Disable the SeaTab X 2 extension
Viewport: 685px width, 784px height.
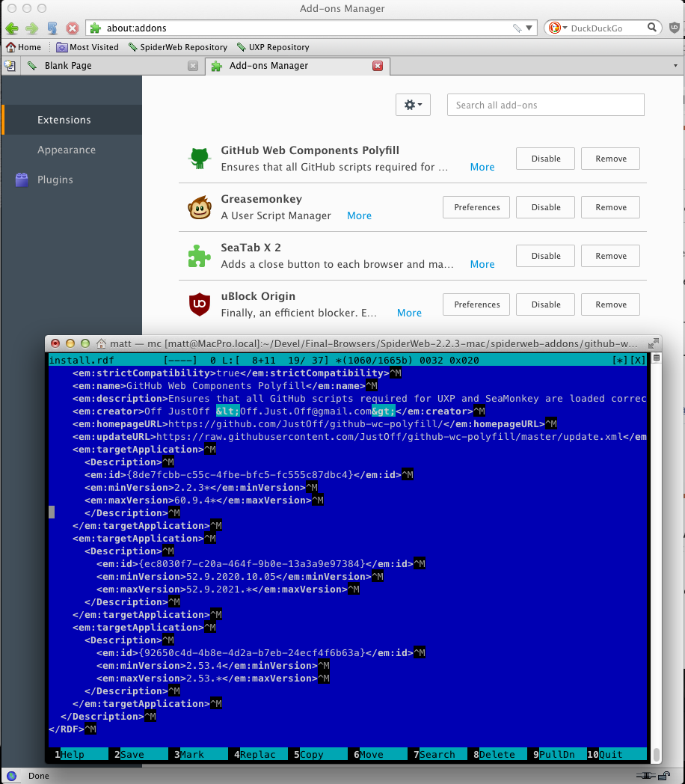pos(546,256)
